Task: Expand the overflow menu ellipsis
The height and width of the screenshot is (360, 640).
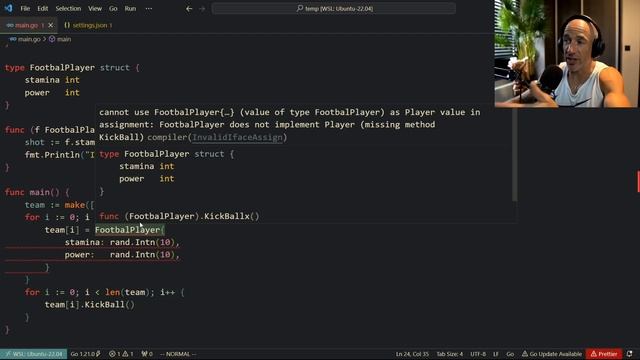Action: (149, 8)
